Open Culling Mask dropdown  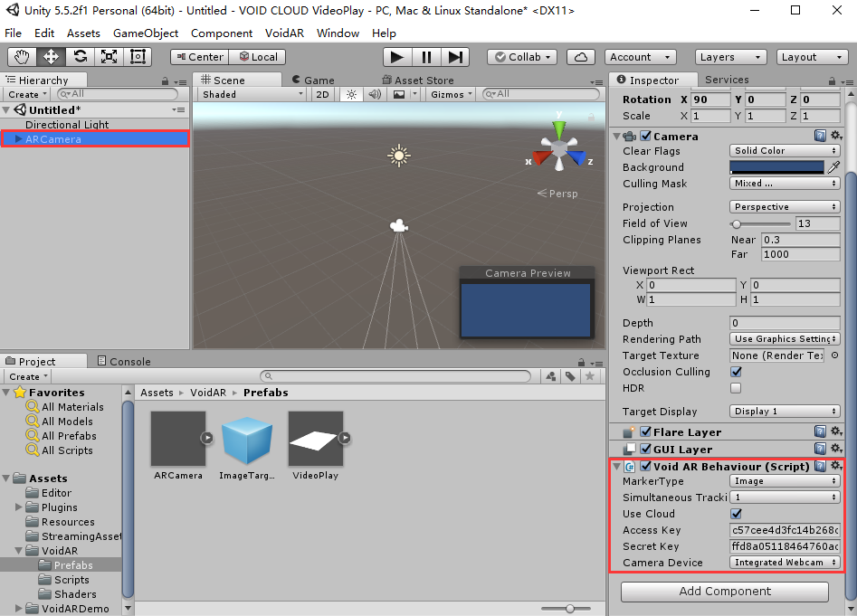coord(785,184)
